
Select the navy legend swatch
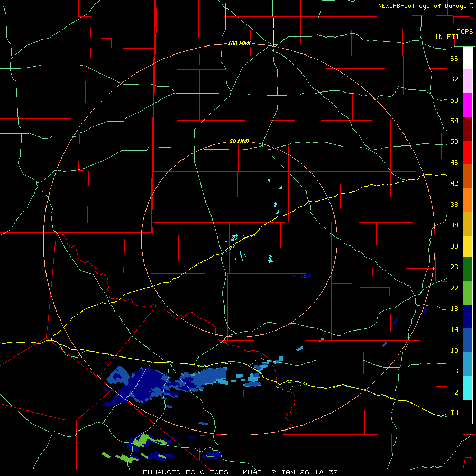(467, 317)
